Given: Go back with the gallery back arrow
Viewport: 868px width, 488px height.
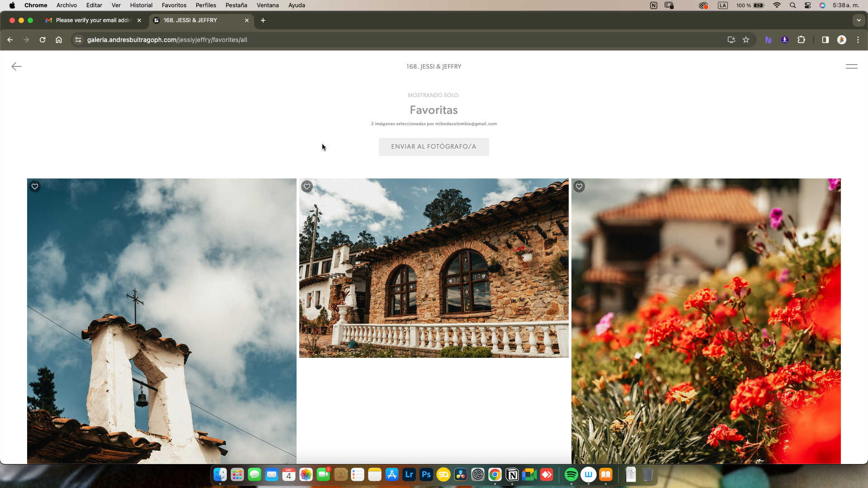Looking at the screenshot, I should coord(16,66).
